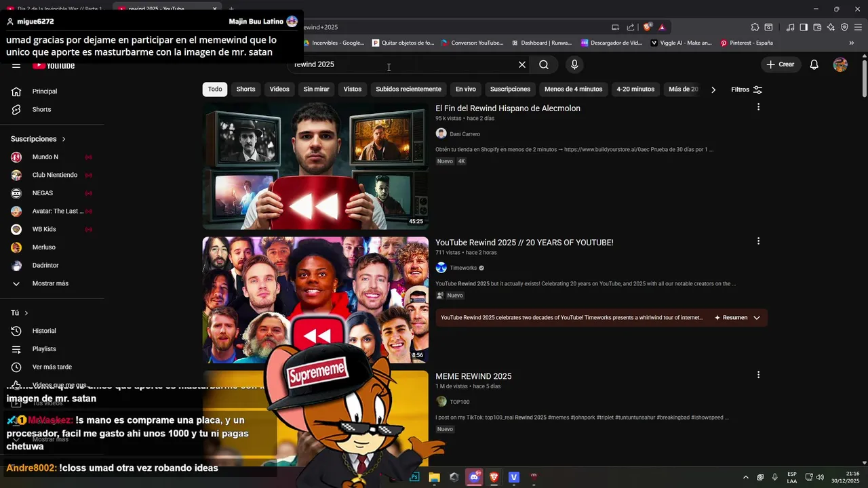The height and width of the screenshot is (488, 868).
Task: Open Ver más tarde in the sidebar
Action: 52,367
